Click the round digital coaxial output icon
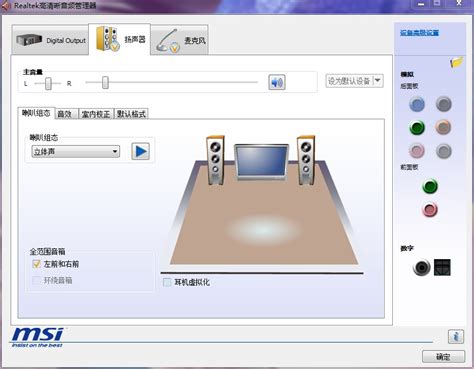This screenshot has width=474, height=369. click(421, 267)
